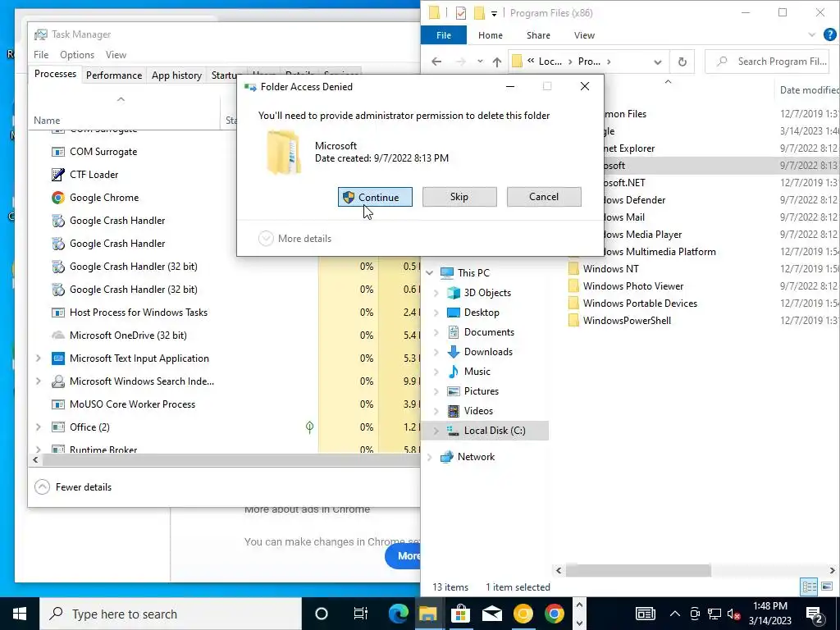Switch to the Performance tab

tap(114, 75)
